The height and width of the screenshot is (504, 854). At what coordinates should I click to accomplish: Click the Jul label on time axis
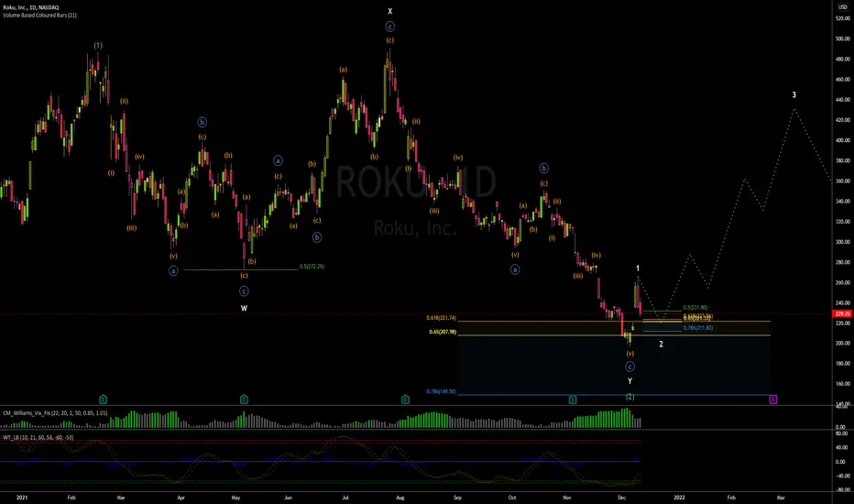(x=345, y=498)
